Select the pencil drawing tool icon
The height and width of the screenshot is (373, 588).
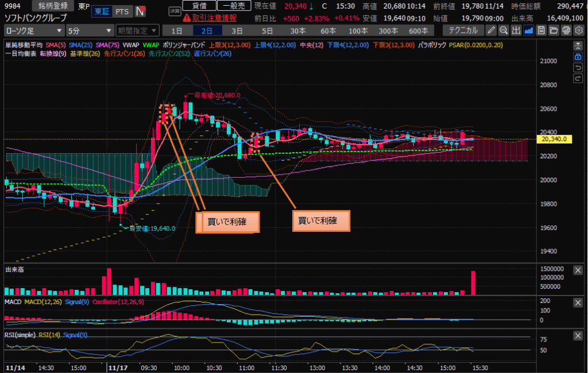pos(492,30)
